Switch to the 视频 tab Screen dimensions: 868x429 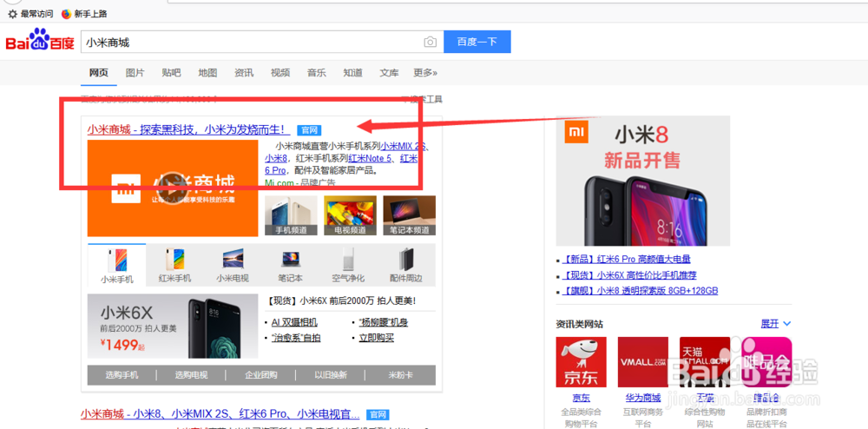tap(280, 73)
